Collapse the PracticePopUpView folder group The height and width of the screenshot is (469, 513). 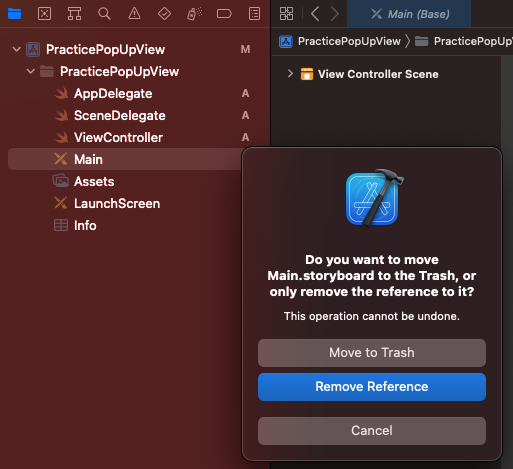coord(30,71)
